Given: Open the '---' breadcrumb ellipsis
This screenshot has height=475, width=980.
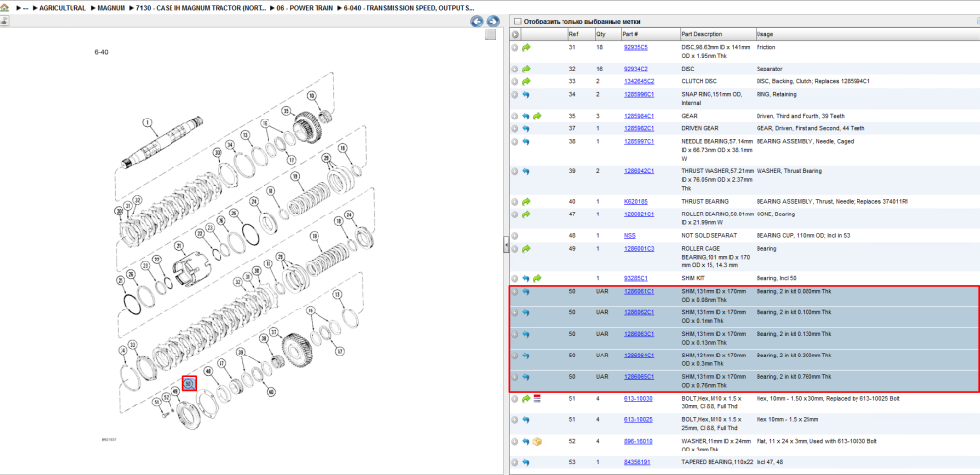Looking at the screenshot, I should [x=25, y=8].
